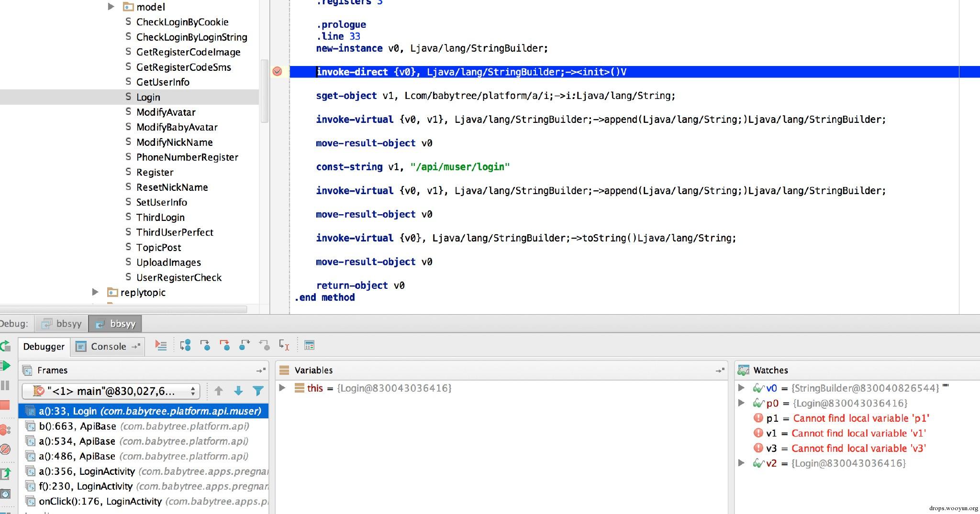
Task: Click the blue down-arrow next frame icon
Action: (x=238, y=391)
